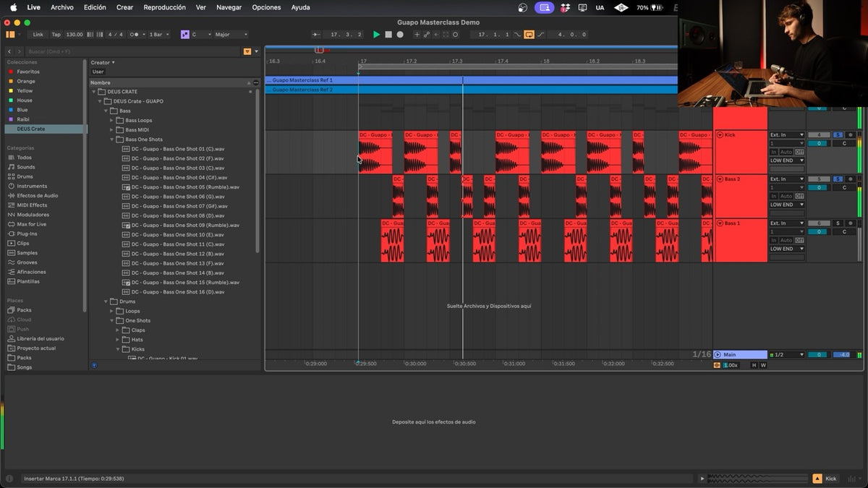Click the Punch-In switch icon
This screenshot has height=488, width=868.
click(517, 35)
